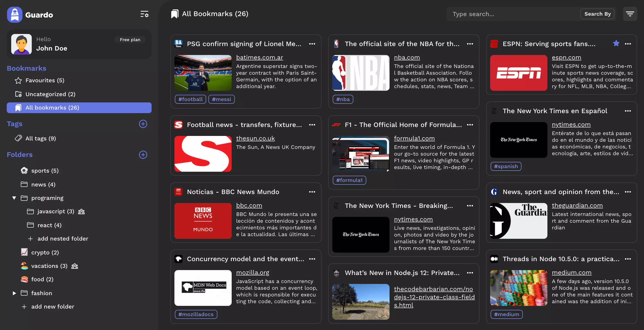Open the Search By dropdown
The image size is (644, 330).
coord(597,14)
